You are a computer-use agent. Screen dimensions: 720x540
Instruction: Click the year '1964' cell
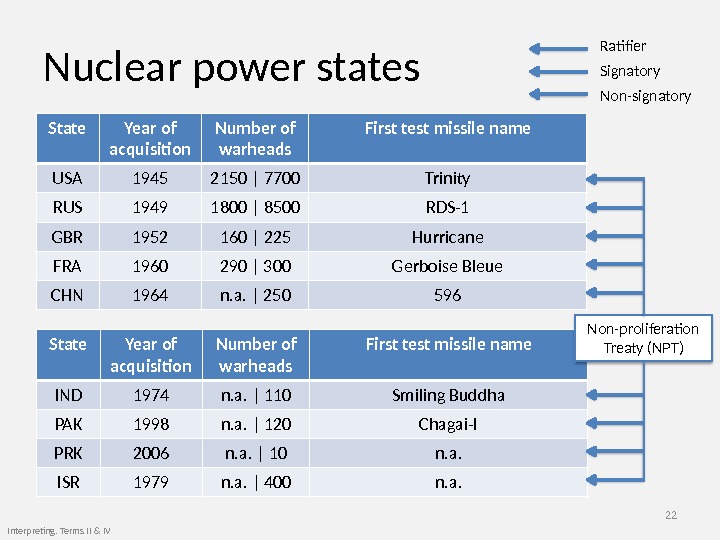click(x=150, y=295)
